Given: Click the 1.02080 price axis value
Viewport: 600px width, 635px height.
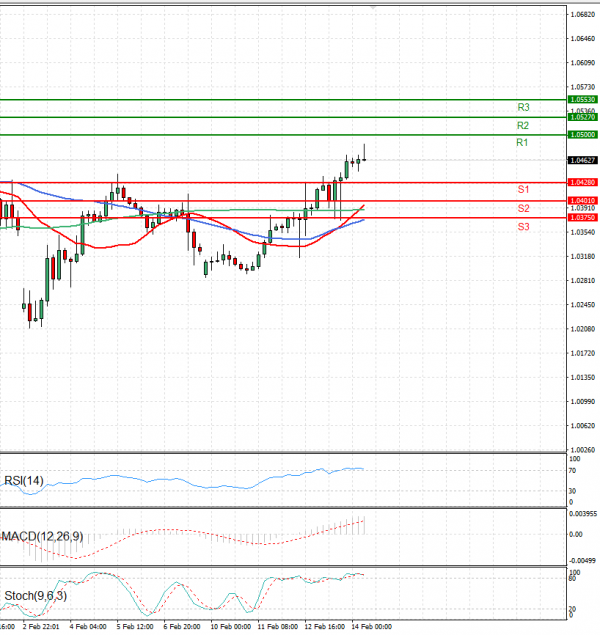Looking at the screenshot, I should click(583, 329).
